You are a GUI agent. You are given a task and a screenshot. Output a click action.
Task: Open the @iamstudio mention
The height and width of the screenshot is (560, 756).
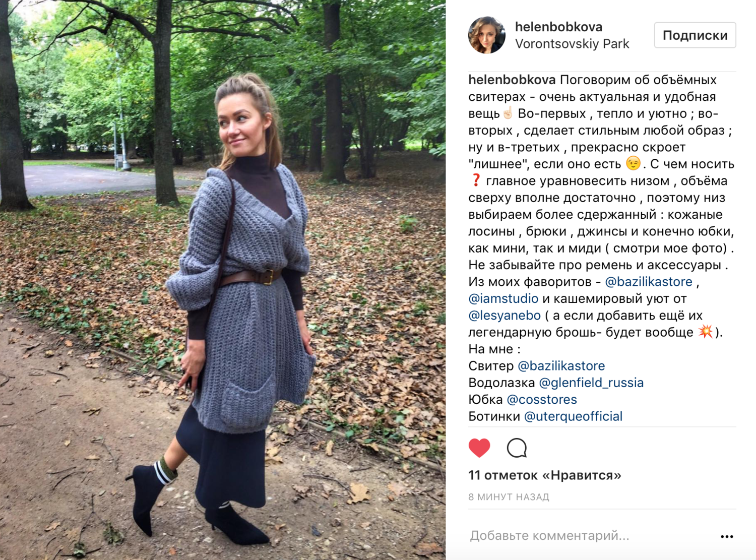click(503, 298)
